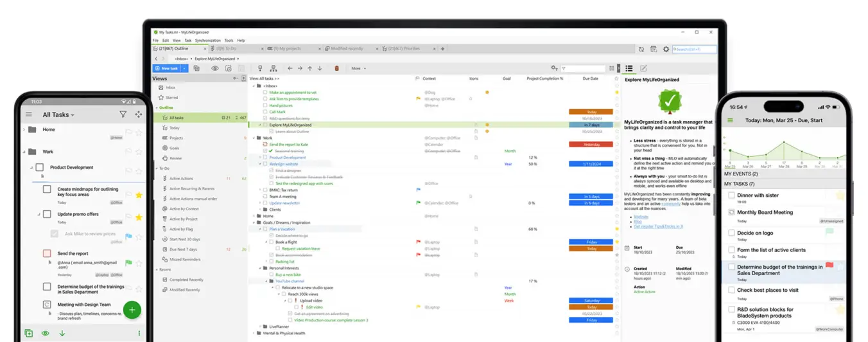
Task: Click the indent right arrow in toolbar
Action: [300, 68]
